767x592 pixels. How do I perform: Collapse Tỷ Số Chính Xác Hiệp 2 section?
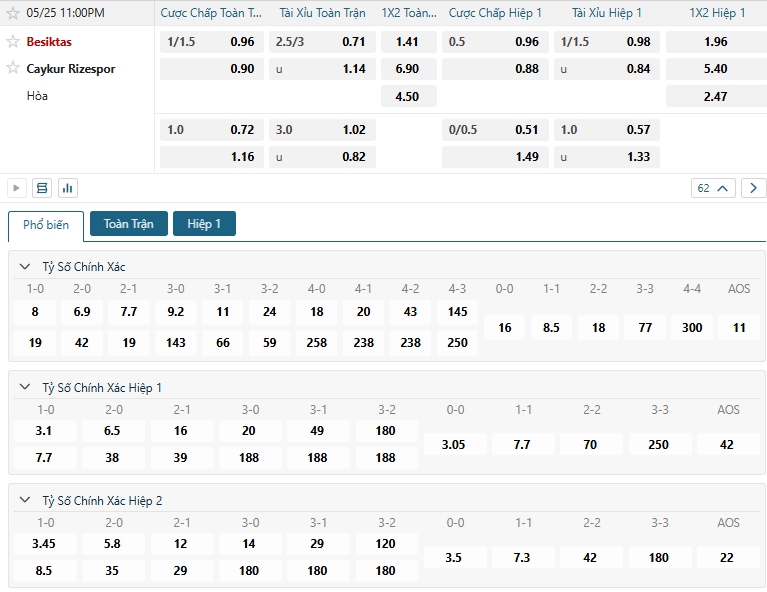tap(25, 500)
